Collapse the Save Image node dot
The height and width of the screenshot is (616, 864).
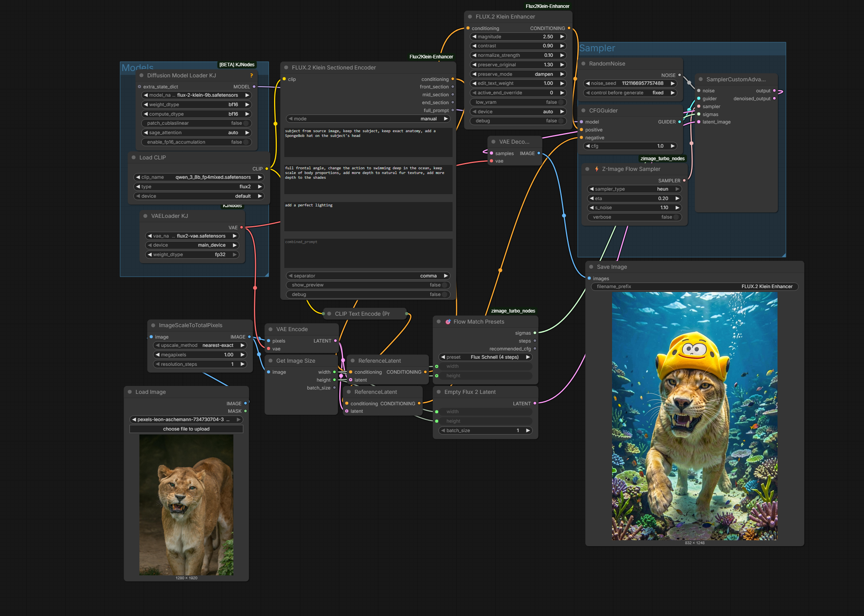click(591, 267)
